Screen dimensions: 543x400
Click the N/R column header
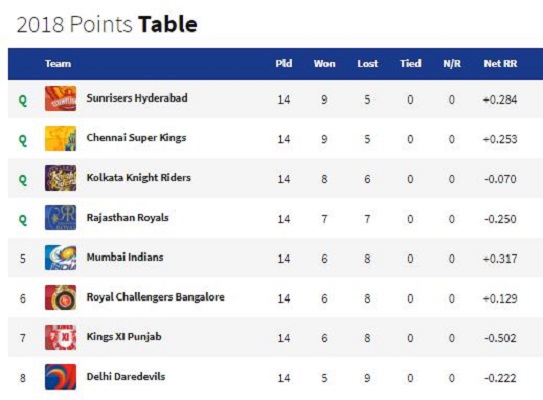pos(452,64)
